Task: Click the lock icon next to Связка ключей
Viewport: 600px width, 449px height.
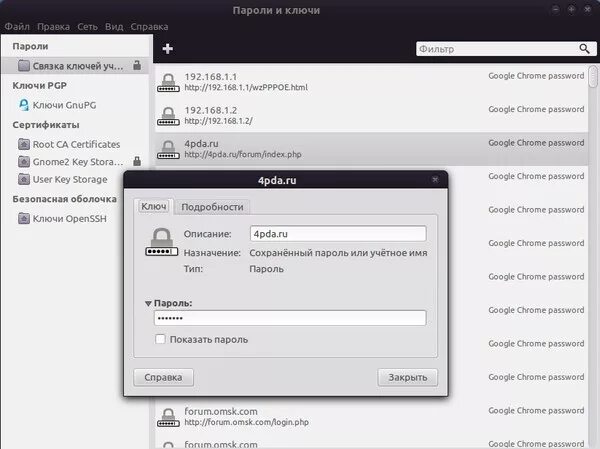Action: (137, 65)
